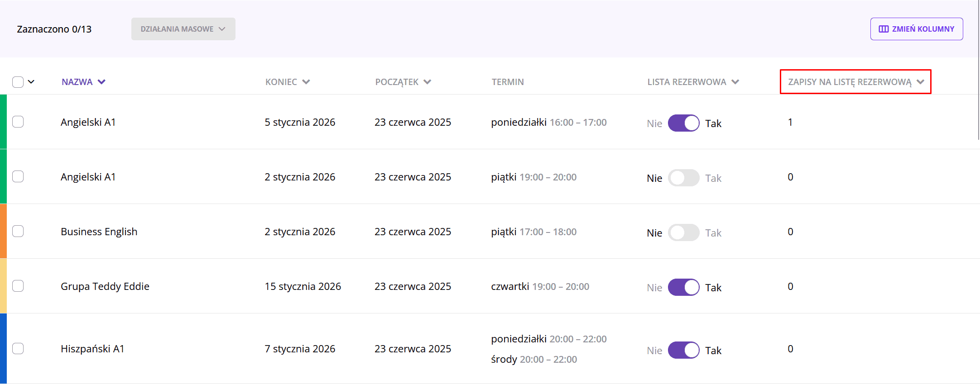
Task: Open the select-all checkbox dropdown chevron
Action: 31,82
